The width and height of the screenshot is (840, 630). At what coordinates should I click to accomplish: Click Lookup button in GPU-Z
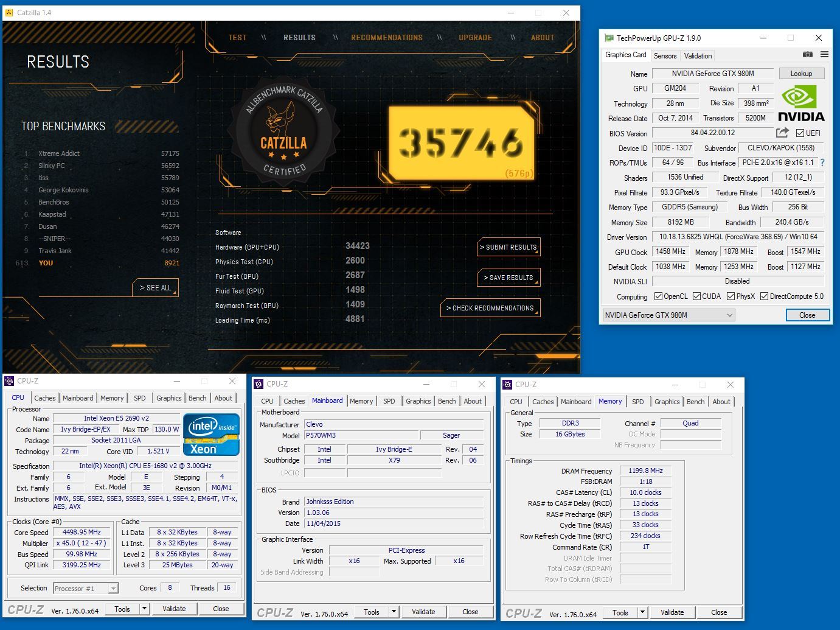point(801,73)
